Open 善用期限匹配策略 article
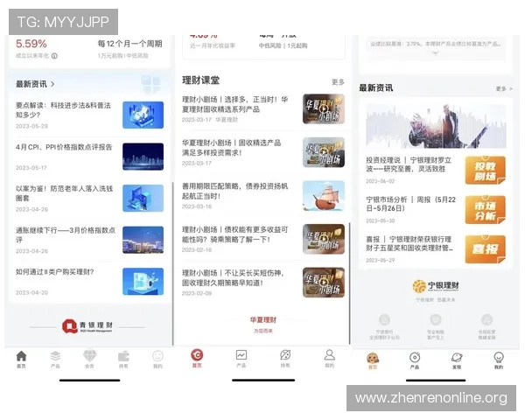The height and width of the screenshot is (420, 525). click(263, 196)
